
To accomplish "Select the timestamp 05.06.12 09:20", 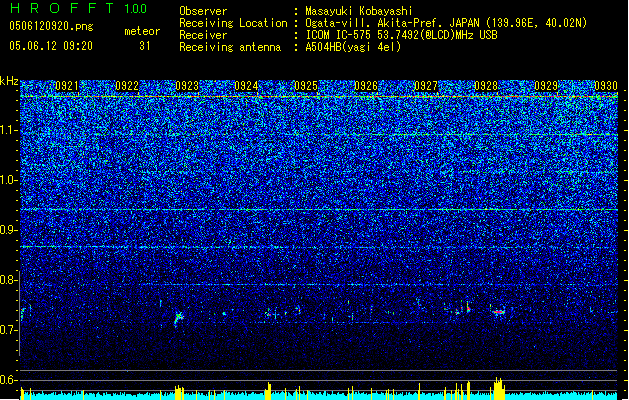I will click(51, 46).
